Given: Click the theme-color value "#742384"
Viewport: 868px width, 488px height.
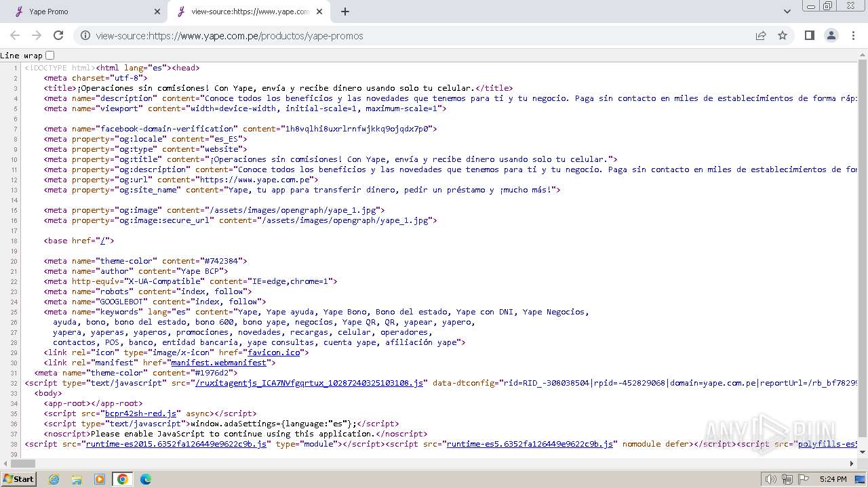Looking at the screenshot, I should (222, 261).
